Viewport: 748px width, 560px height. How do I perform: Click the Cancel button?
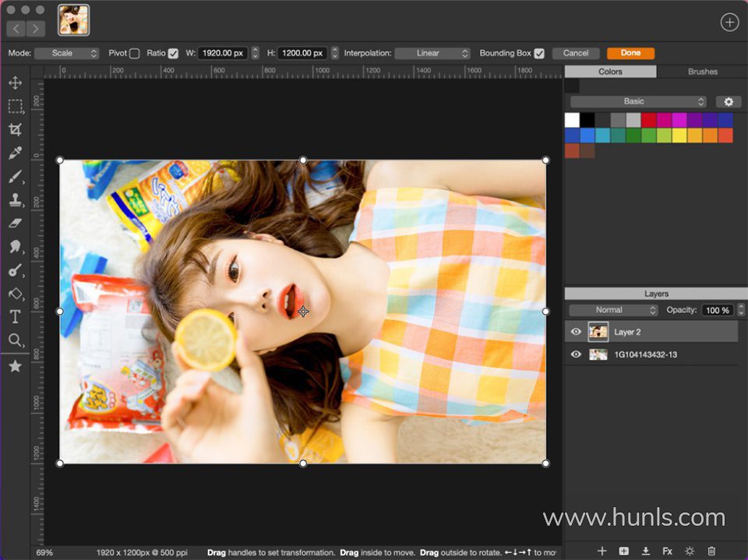tap(576, 53)
